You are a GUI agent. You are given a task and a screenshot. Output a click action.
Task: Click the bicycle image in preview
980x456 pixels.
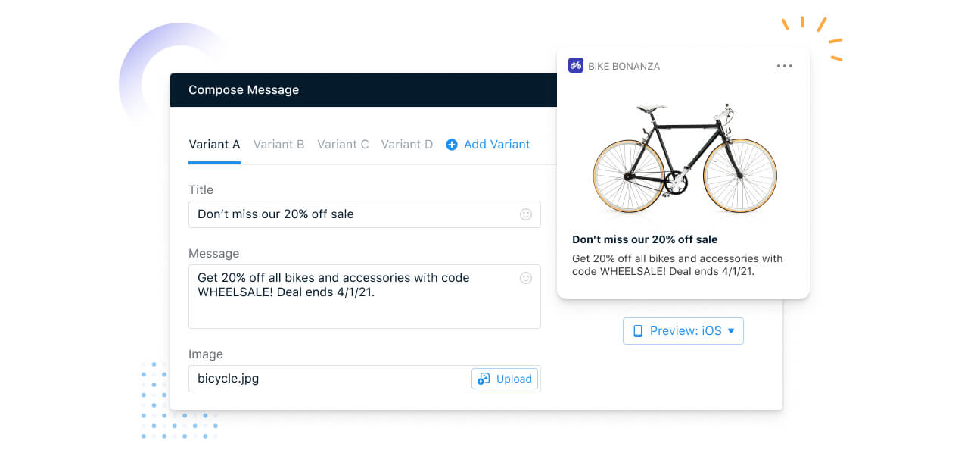[684, 158]
